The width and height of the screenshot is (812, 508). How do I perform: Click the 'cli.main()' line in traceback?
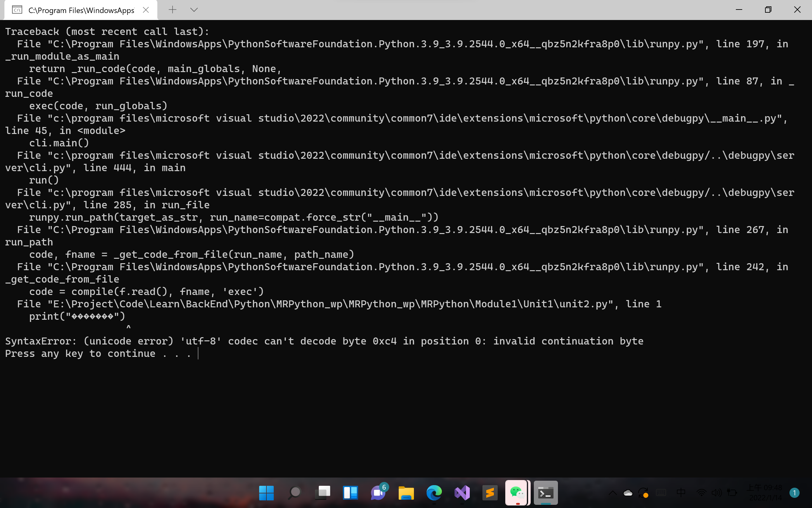tap(59, 143)
